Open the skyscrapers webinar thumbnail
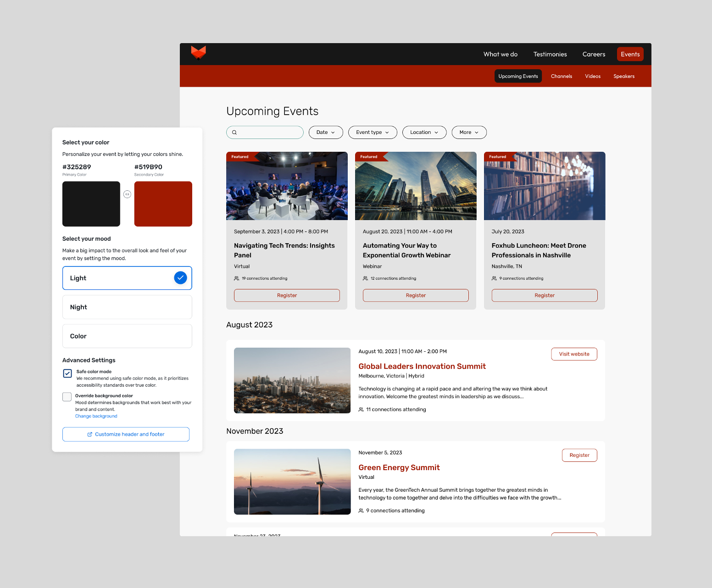 click(x=416, y=186)
